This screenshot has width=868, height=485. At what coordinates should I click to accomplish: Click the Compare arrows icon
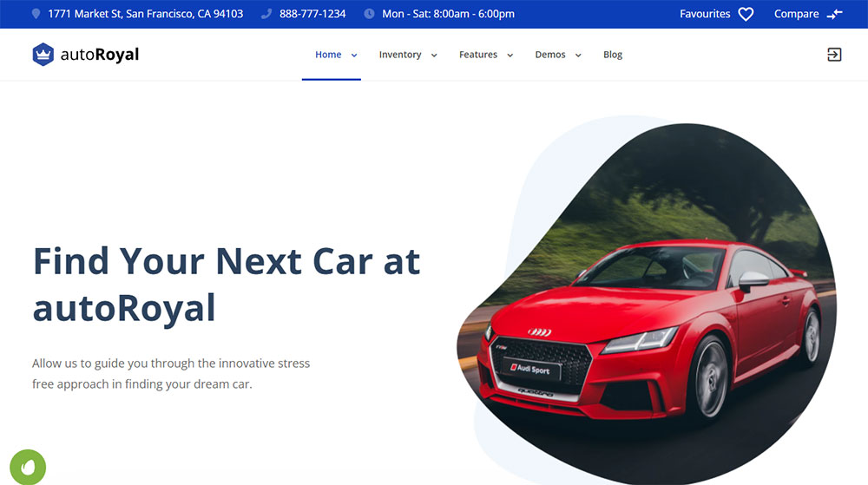[x=835, y=14]
